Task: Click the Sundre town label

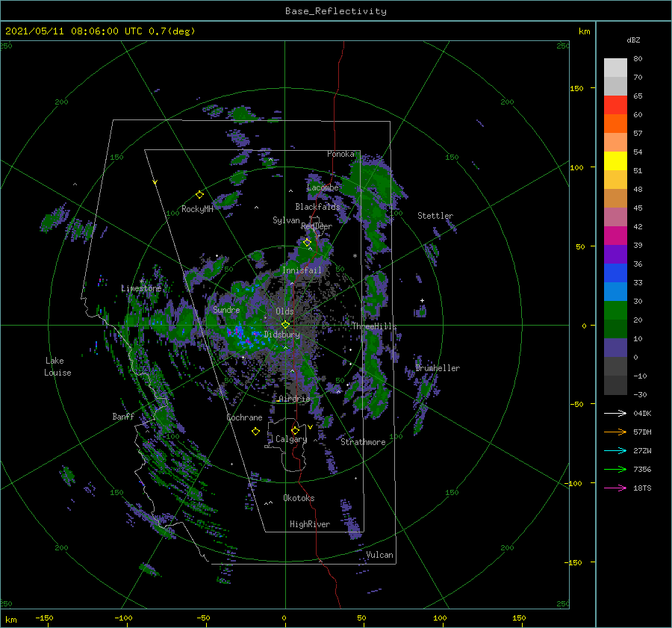Action: tap(226, 310)
